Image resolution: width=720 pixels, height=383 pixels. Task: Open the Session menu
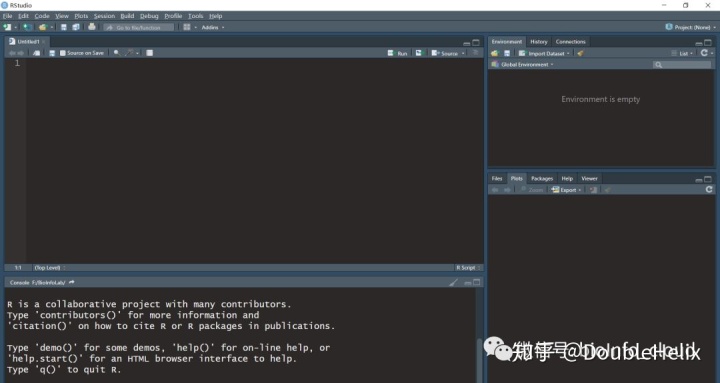(x=104, y=16)
